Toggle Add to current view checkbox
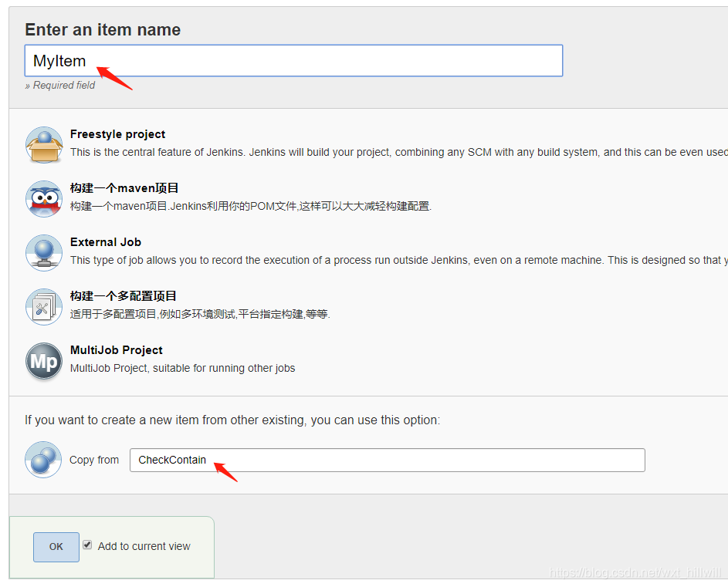The height and width of the screenshot is (587, 728). [87, 545]
